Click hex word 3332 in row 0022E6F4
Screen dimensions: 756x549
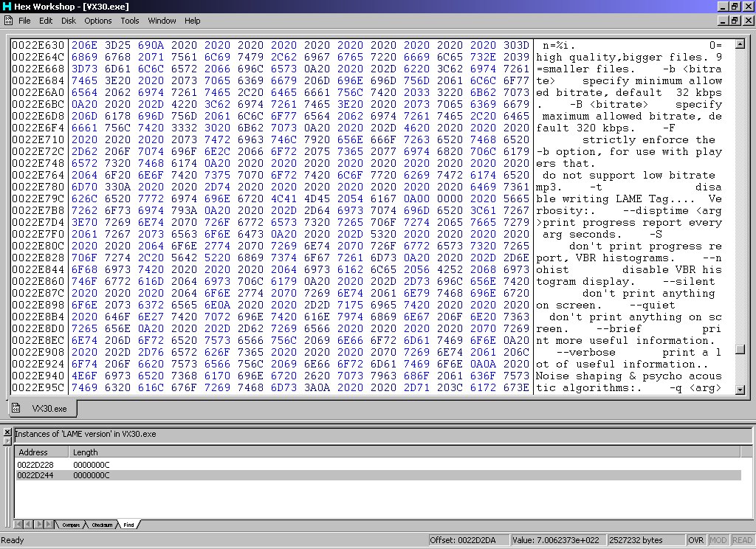pos(184,128)
